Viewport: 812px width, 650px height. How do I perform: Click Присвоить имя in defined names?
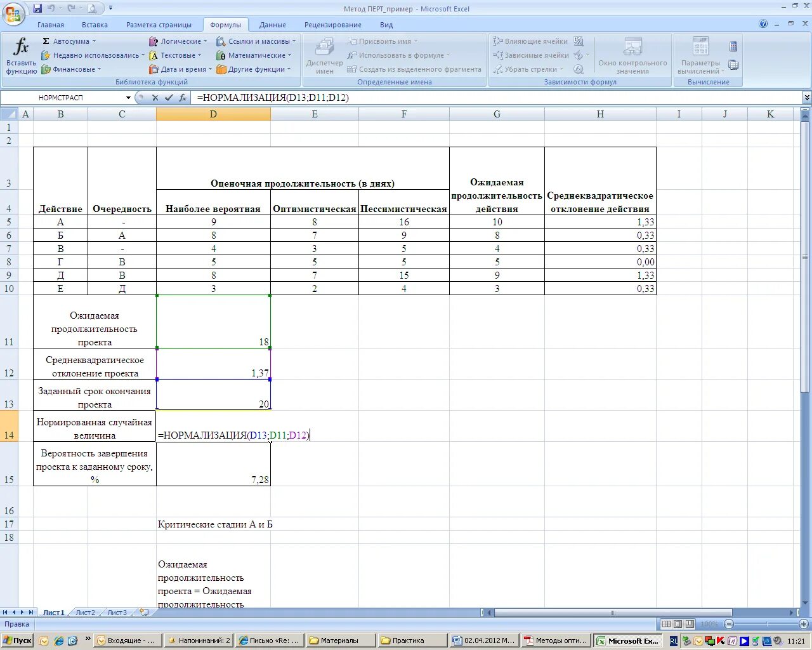point(382,41)
